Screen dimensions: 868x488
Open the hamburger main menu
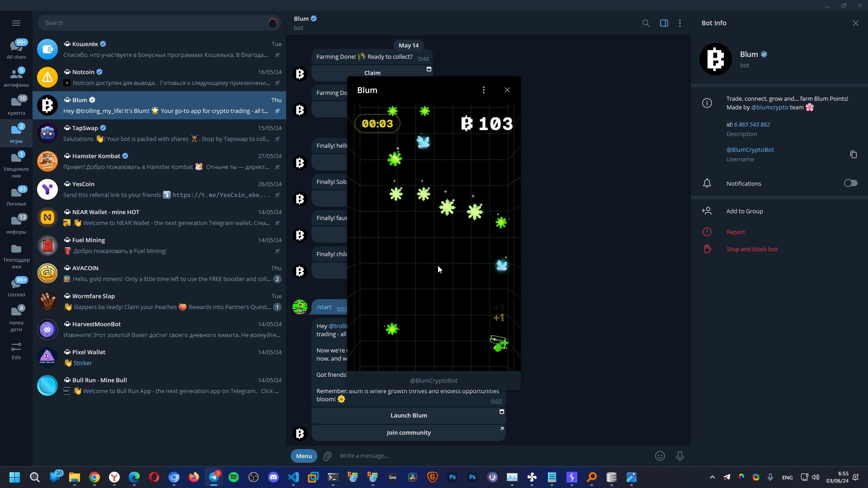tap(16, 23)
